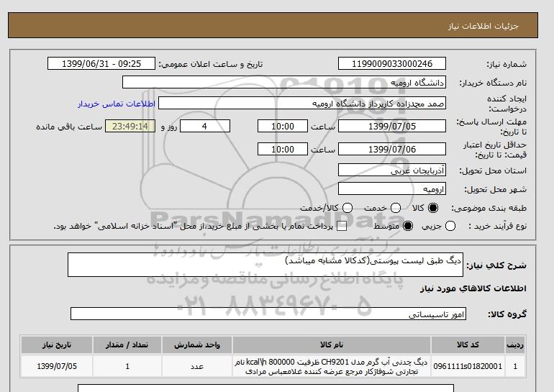
Task: Click the نام کالا column header
Action: tap(332, 345)
